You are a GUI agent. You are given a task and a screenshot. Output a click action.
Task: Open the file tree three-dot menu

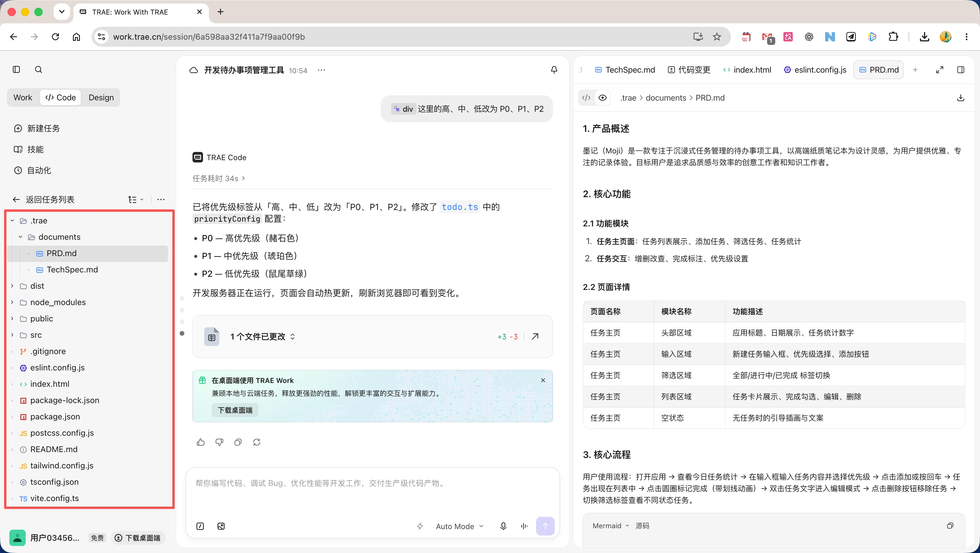[x=161, y=200]
